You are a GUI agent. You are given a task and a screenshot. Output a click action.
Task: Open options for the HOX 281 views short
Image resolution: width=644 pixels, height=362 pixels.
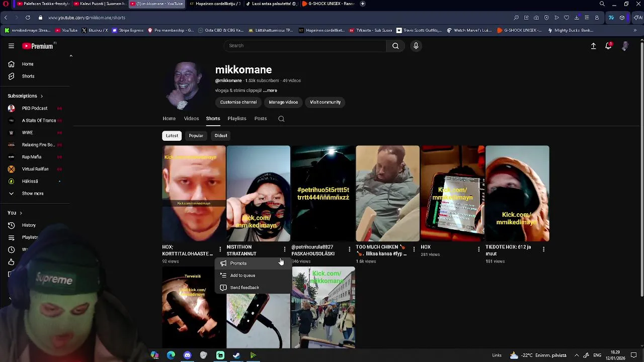click(478, 249)
